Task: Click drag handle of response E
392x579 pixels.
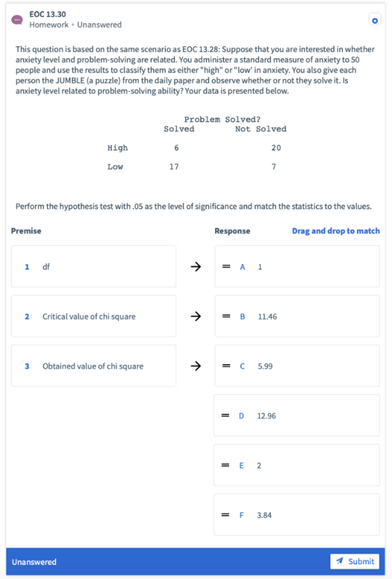Action: [225, 466]
